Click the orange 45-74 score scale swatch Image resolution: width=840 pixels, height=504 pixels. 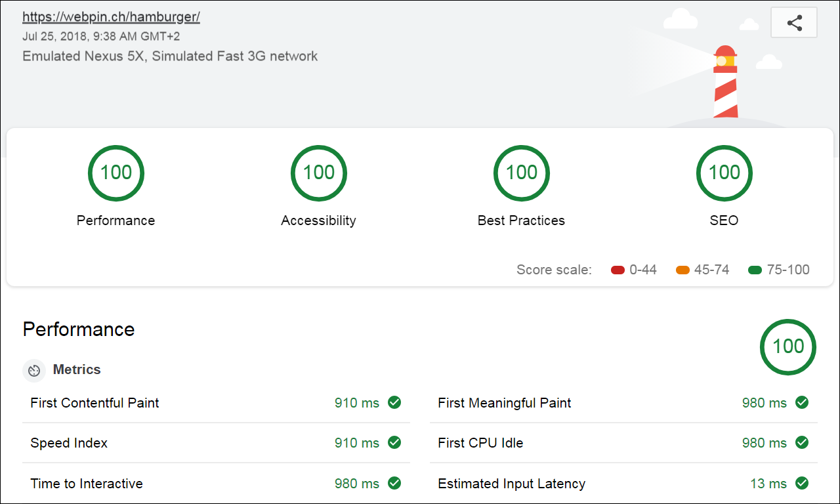682,270
